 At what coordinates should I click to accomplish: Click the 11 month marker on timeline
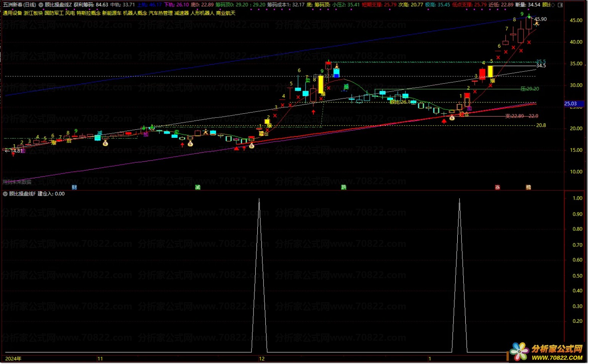pos(100,359)
